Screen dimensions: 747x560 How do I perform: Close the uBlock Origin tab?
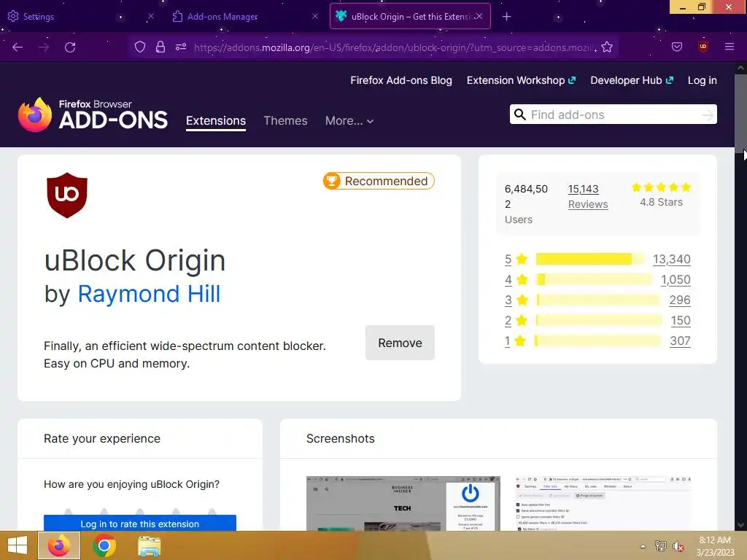pos(479,16)
